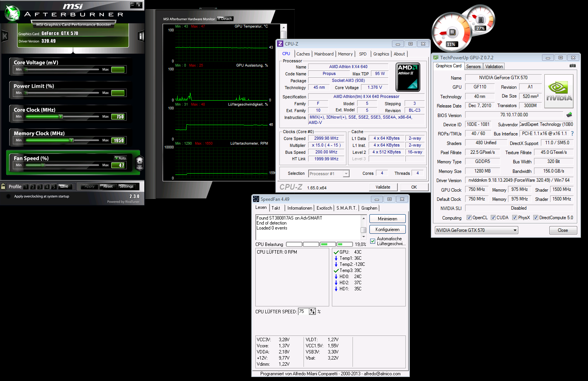This screenshot has width=588, height=381.
Task: Click the Memory Clock slider handle
Action: (71, 140)
